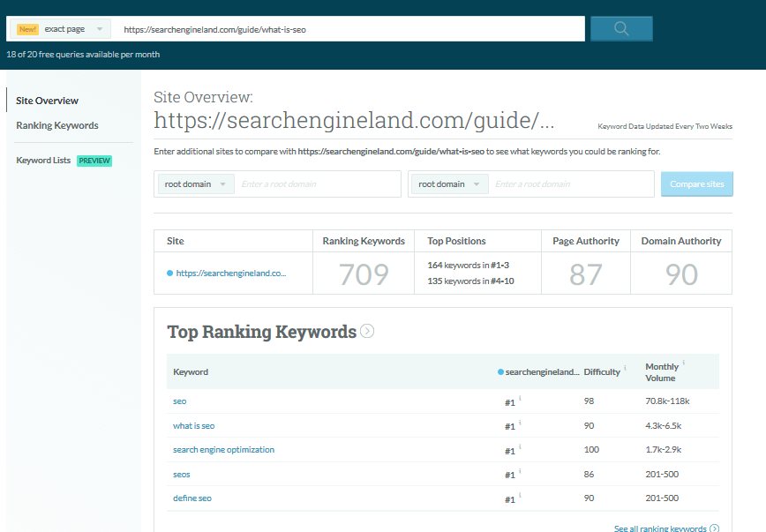Screen dimensions: 766x532
Task: Click 164 keywords in #1-3 text
Action: pos(468,266)
